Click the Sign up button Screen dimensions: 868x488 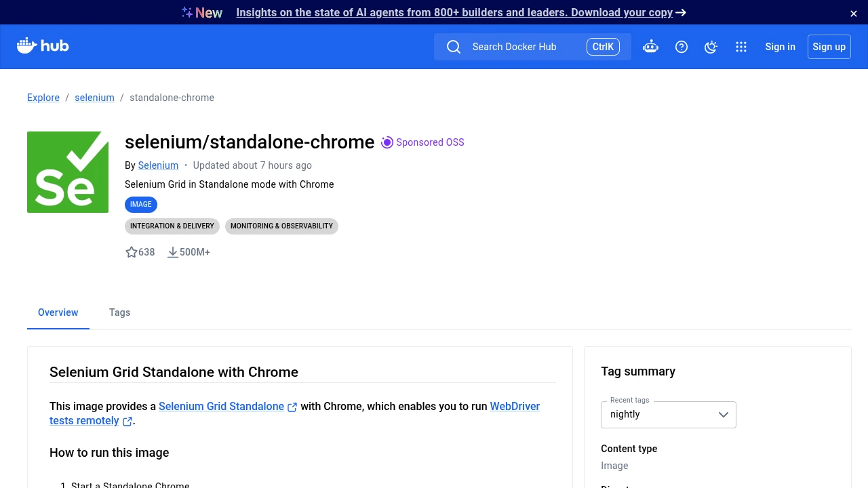point(829,47)
